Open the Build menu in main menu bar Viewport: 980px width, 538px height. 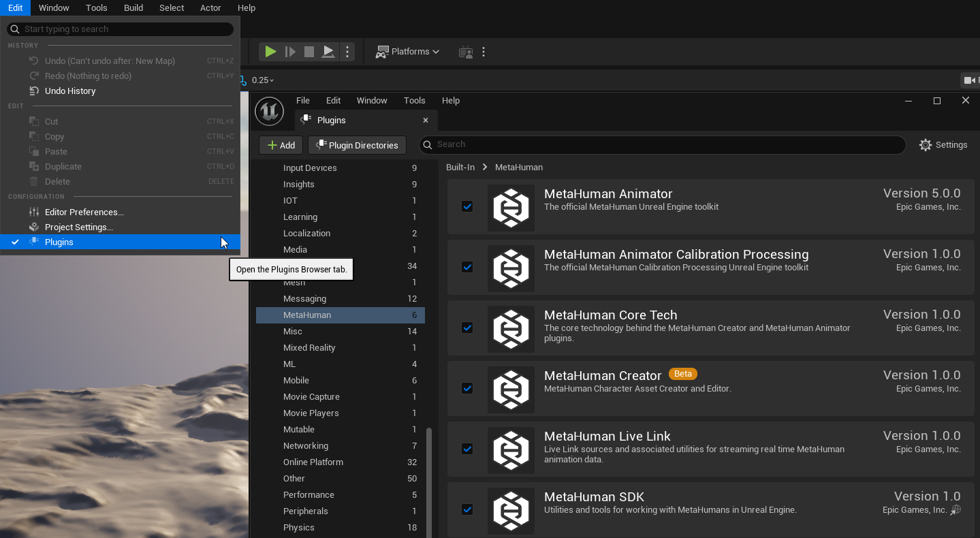[133, 8]
